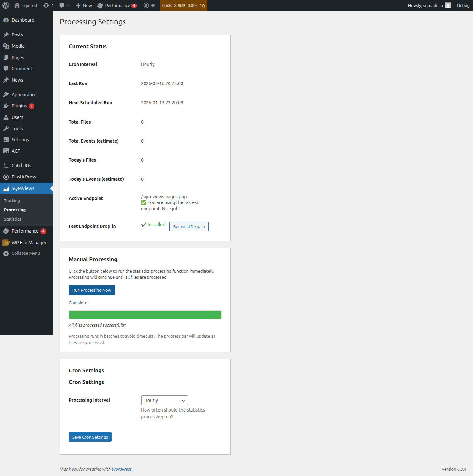Click 'All files processed successfully!' message

pyautogui.click(x=97, y=325)
